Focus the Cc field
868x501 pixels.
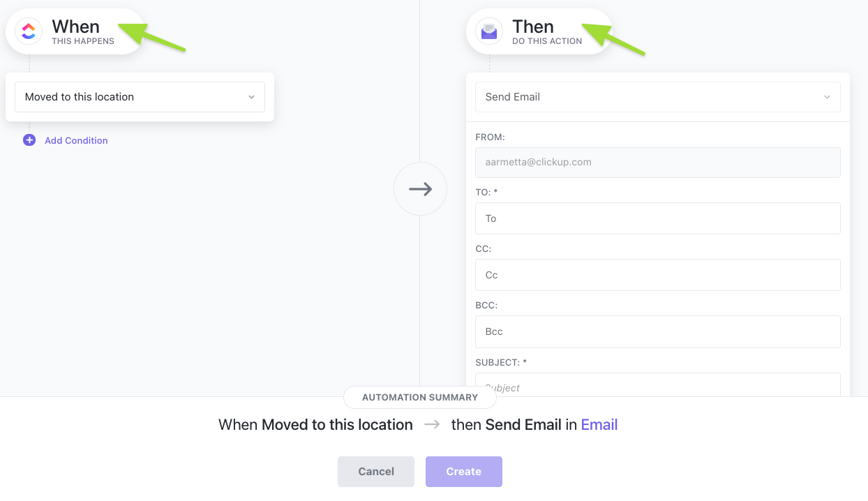pyautogui.click(x=657, y=275)
